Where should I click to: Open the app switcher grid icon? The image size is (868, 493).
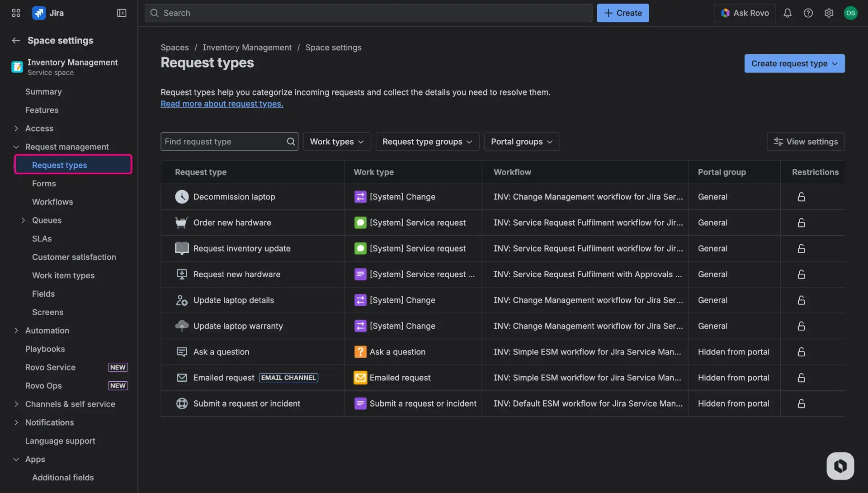click(15, 13)
